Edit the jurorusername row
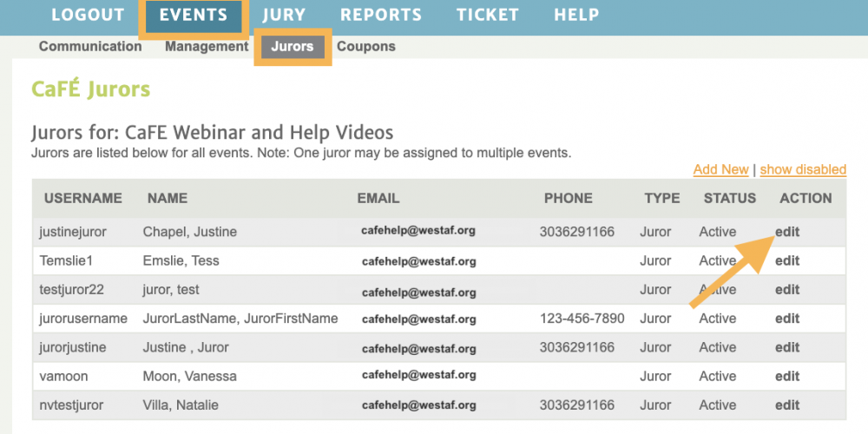The width and height of the screenshot is (868, 434). click(x=787, y=319)
